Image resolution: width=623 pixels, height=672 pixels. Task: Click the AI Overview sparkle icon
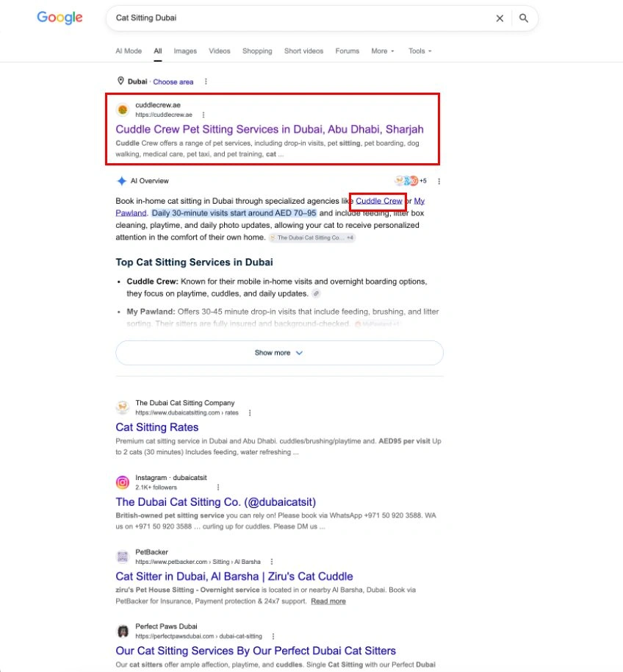click(122, 181)
